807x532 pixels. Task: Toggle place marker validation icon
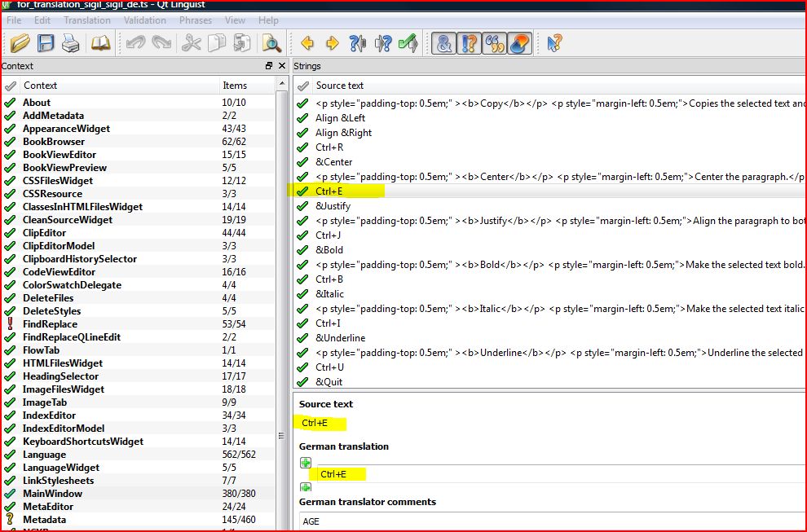(x=519, y=43)
